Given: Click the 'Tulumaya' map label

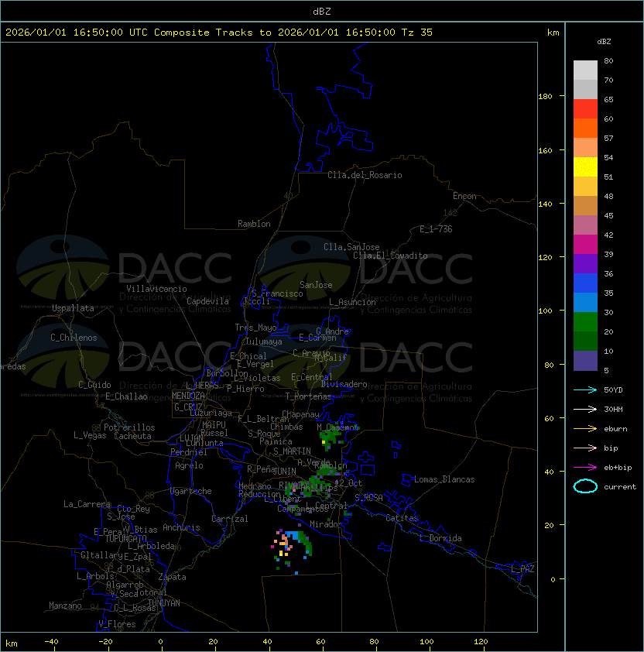Looking at the screenshot, I should (x=264, y=341).
